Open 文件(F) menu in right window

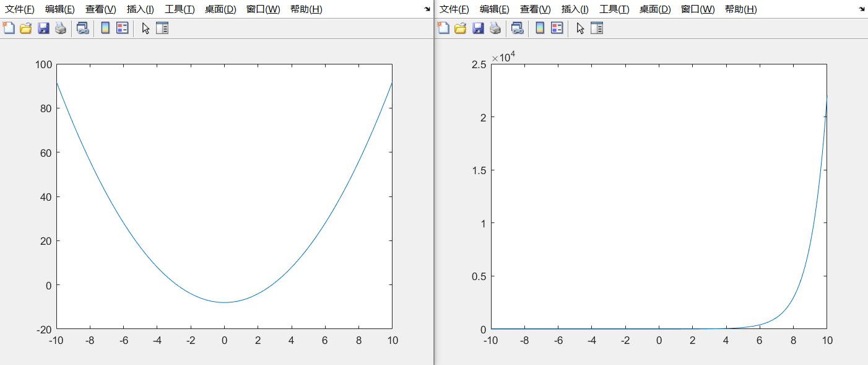[454, 9]
